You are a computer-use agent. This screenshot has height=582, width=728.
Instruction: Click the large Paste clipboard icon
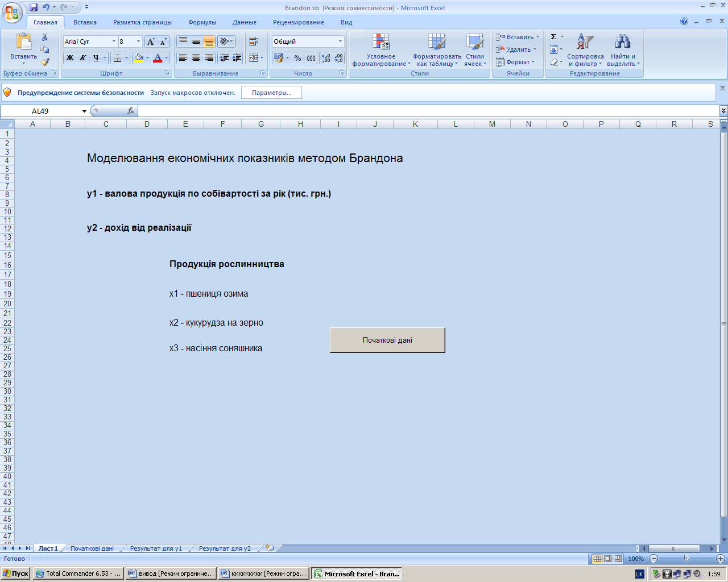(x=23, y=42)
